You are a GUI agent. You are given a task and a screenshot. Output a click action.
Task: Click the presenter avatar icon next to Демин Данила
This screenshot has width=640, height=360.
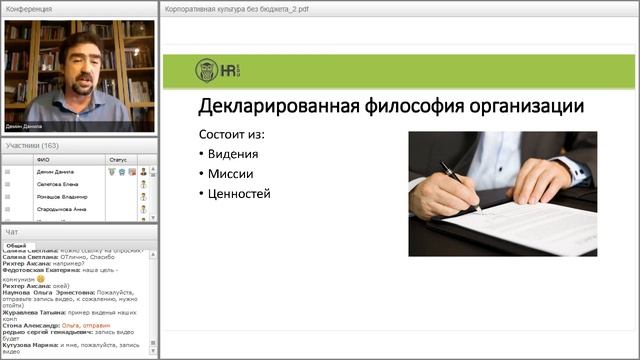143,172
